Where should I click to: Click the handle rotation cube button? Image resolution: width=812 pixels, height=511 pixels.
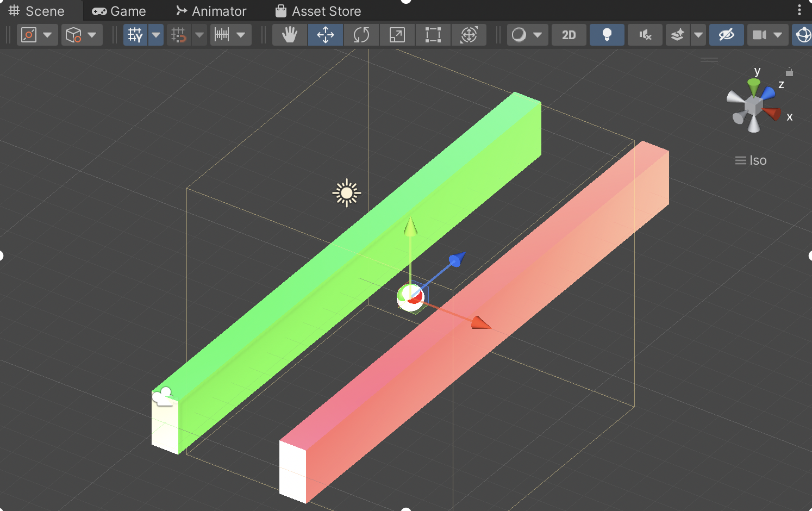tap(73, 35)
